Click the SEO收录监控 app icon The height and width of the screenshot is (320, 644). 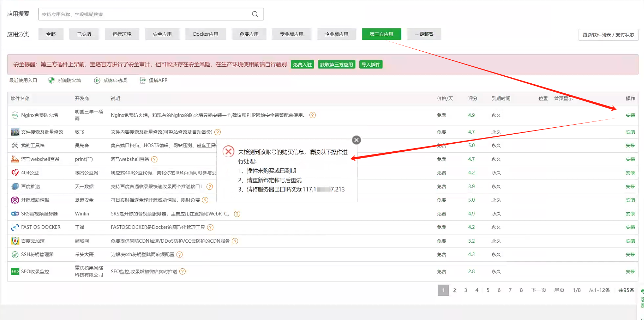click(x=15, y=271)
